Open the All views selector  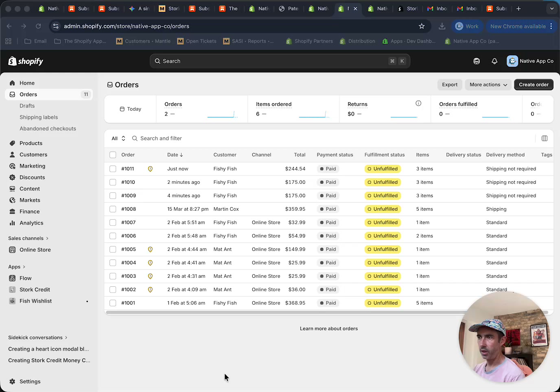[x=118, y=138]
